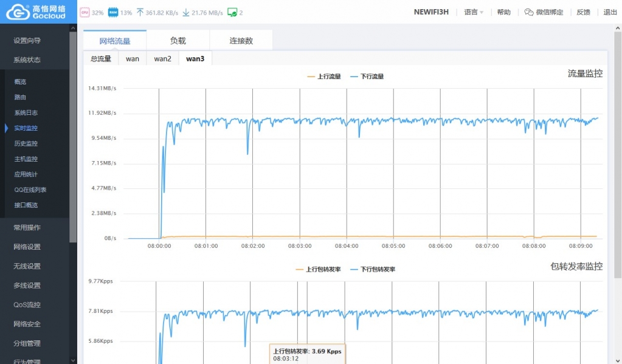This screenshot has height=364, width=622.
Task: Click the upload speed arrow icon
Action: click(x=140, y=12)
